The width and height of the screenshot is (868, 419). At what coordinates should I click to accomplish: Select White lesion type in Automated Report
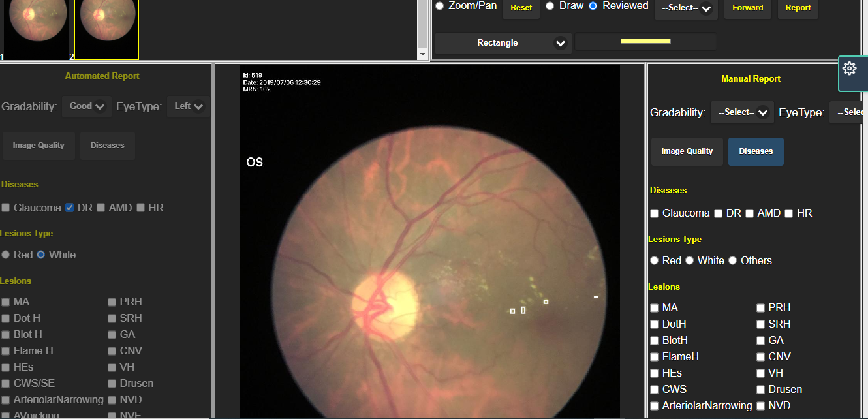pos(40,255)
